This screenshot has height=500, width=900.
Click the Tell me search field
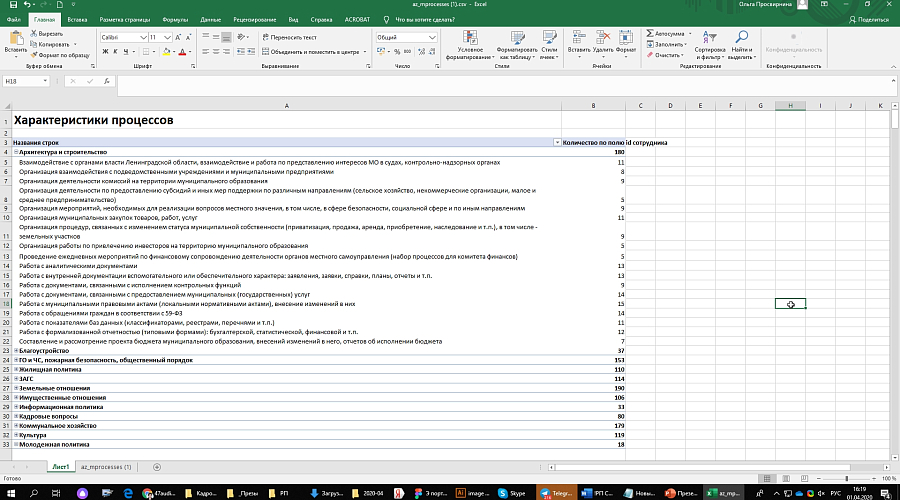[425, 20]
